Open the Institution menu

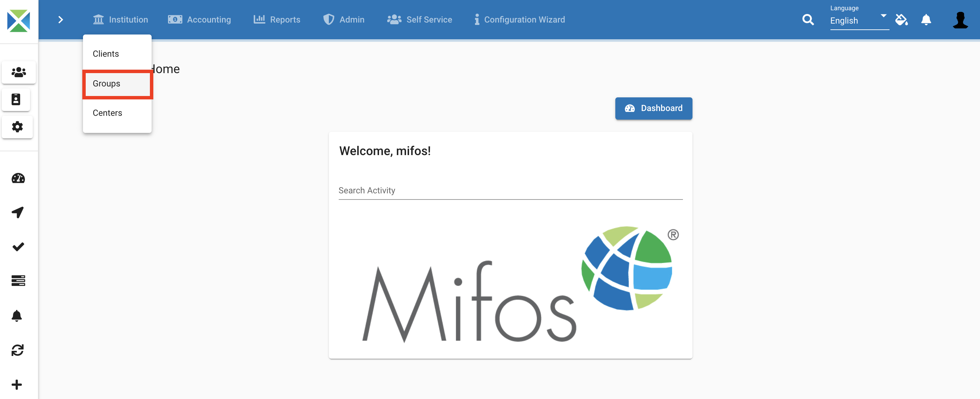point(120,19)
